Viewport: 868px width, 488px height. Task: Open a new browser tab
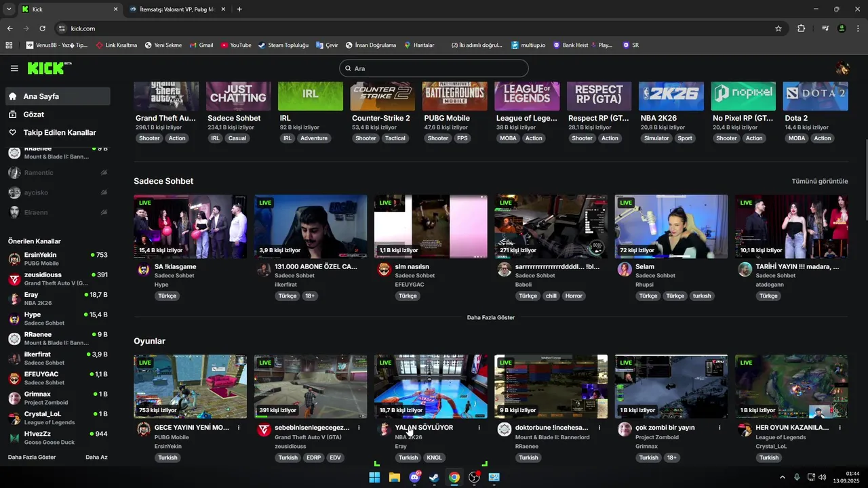(x=239, y=9)
